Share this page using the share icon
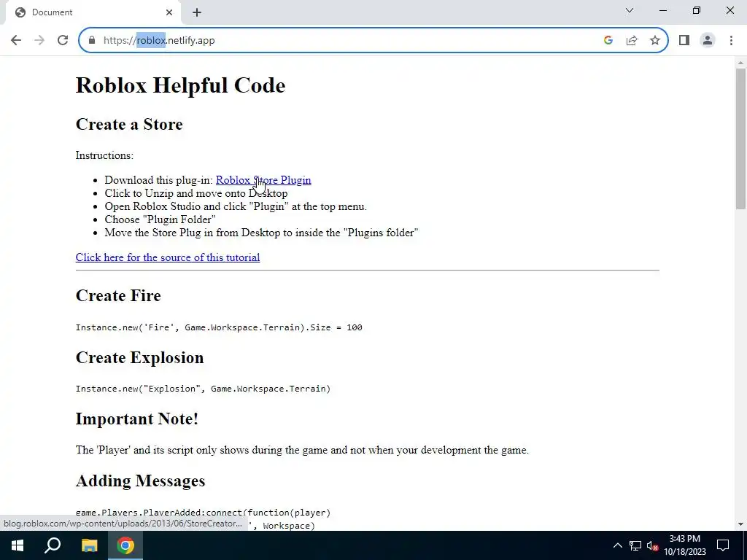 click(632, 41)
